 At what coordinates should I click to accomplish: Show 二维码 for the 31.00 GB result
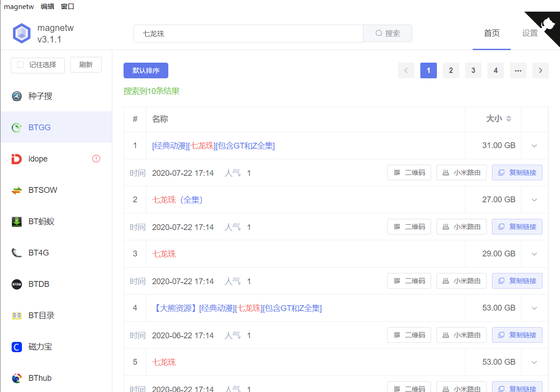409,173
